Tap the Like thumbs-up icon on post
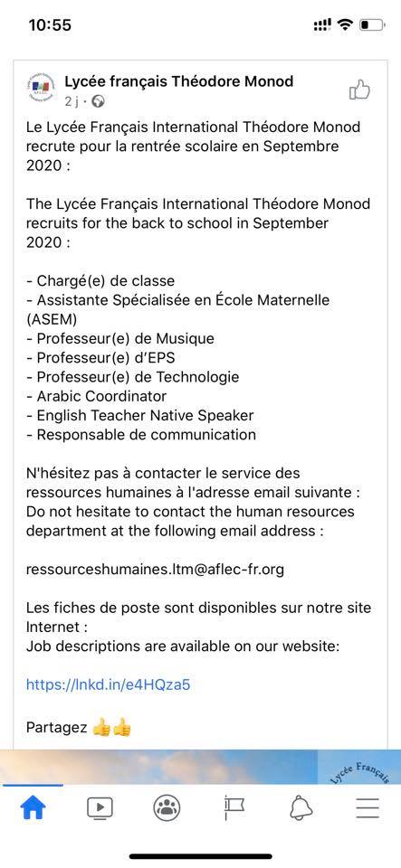This screenshot has height=868, width=401. [x=359, y=90]
